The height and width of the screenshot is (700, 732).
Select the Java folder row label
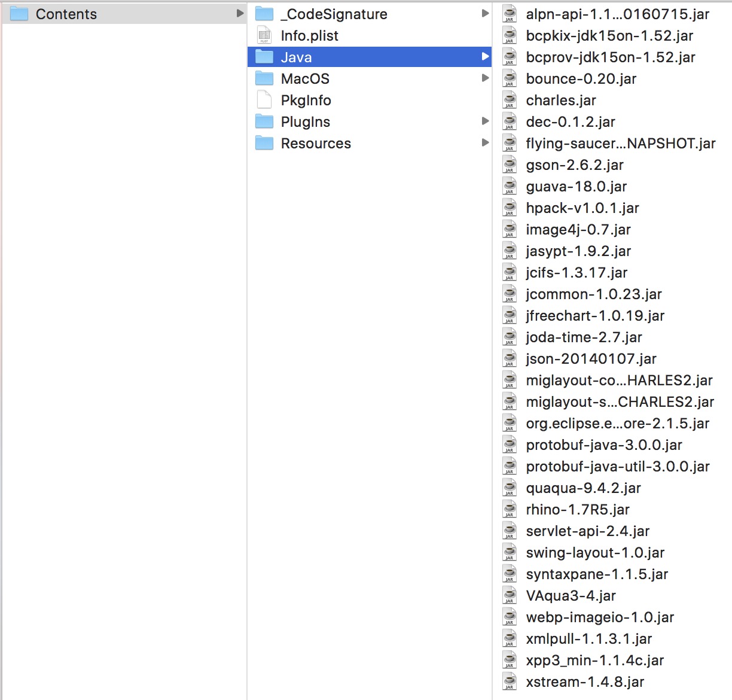(297, 57)
